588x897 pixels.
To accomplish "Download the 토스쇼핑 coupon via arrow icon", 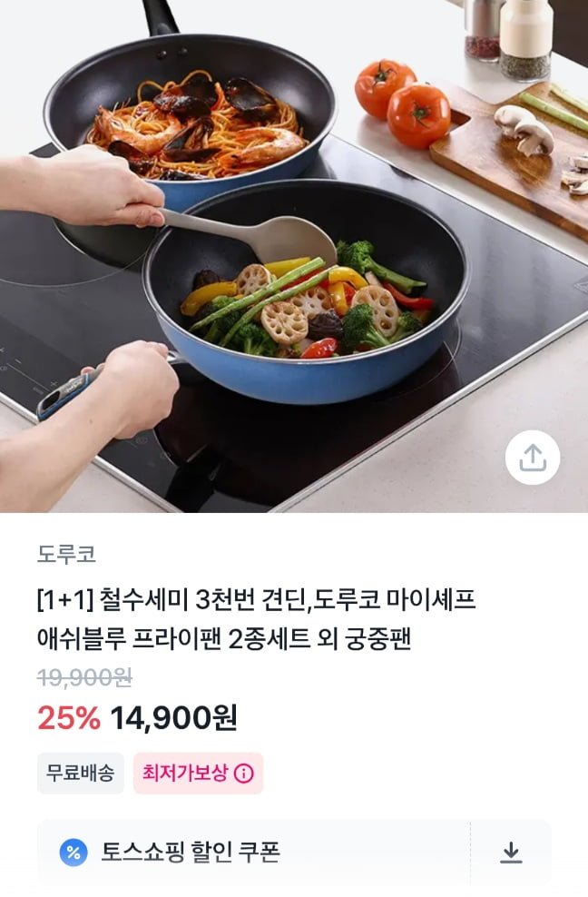I will (x=511, y=853).
